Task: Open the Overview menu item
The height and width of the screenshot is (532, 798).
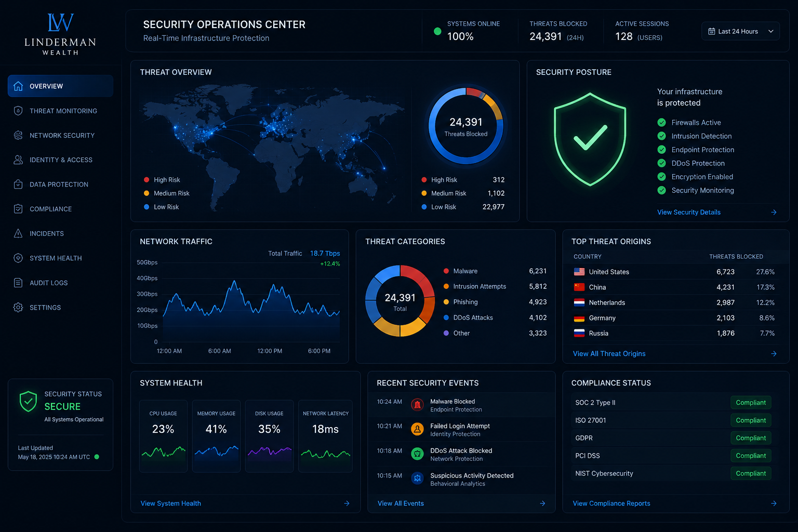Action: [x=60, y=86]
